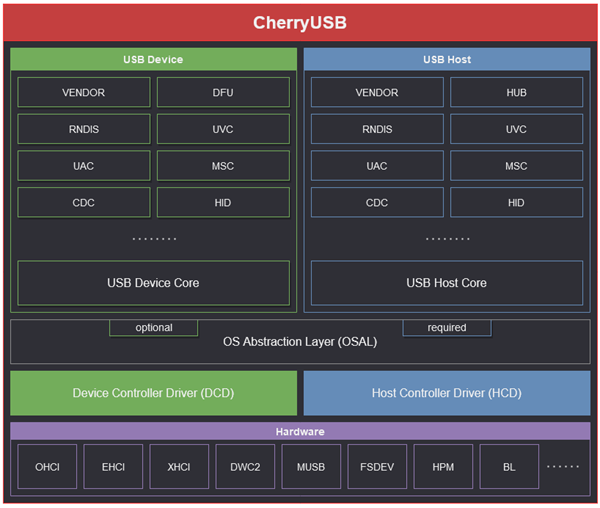Image resolution: width=600 pixels, height=508 pixels.
Task: Click UVC block in USB Device section
Action: [223, 129]
